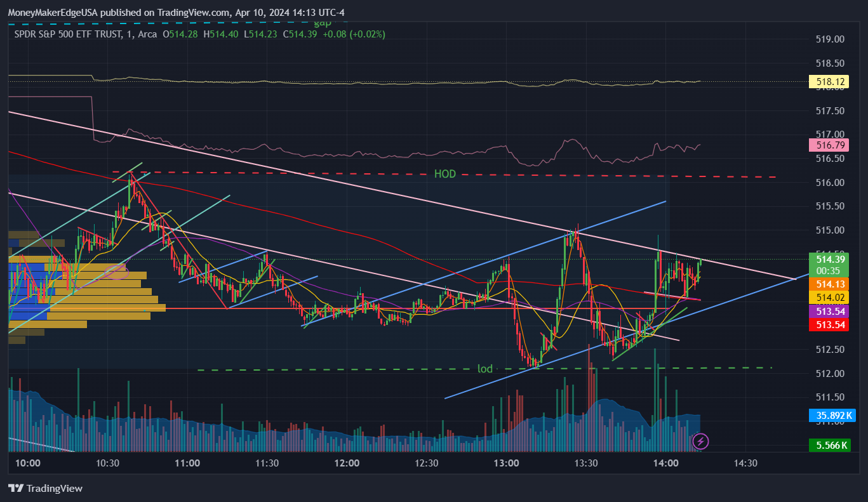Click the 11:00 time axis label

click(x=187, y=463)
